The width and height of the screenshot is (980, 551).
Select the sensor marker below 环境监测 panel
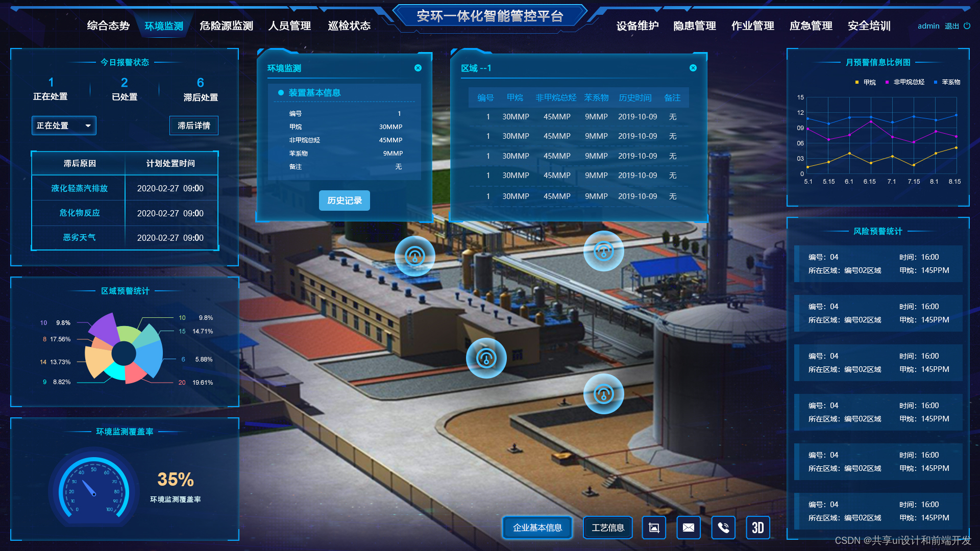pos(414,256)
